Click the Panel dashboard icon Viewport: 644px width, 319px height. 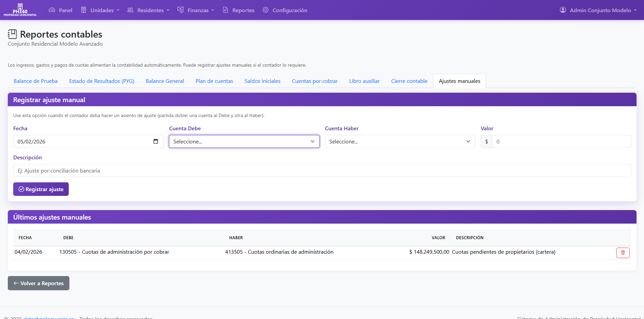tap(52, 10)
